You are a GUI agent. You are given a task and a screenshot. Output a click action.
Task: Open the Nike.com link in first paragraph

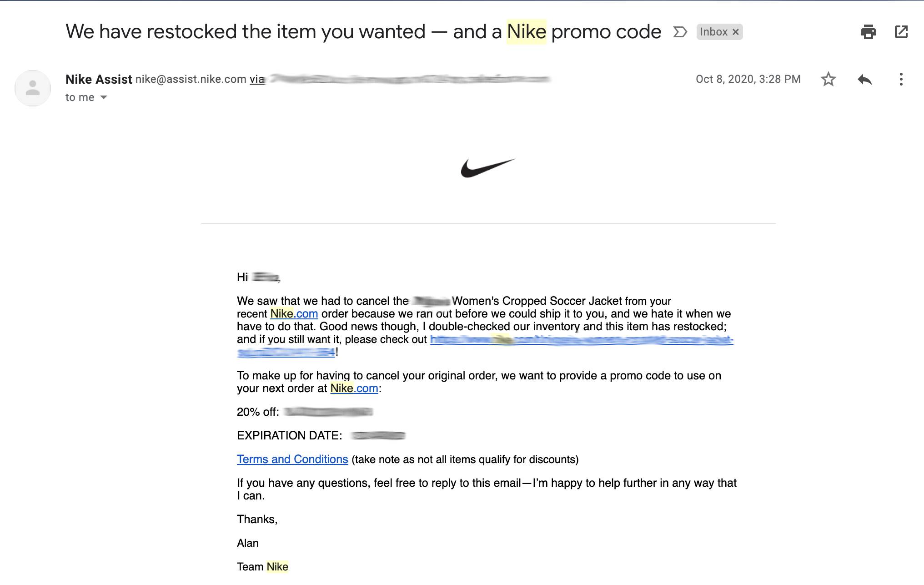(294, 314)
